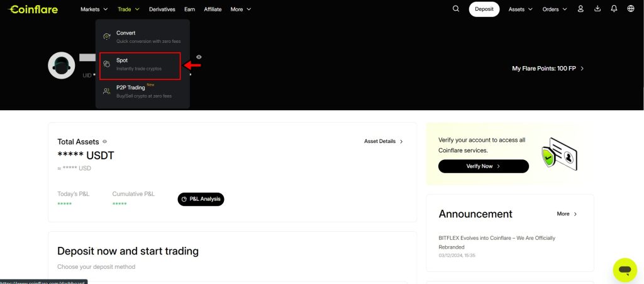
Task: Select P2P Trading from the Trade menu
Action: (143, 91)
